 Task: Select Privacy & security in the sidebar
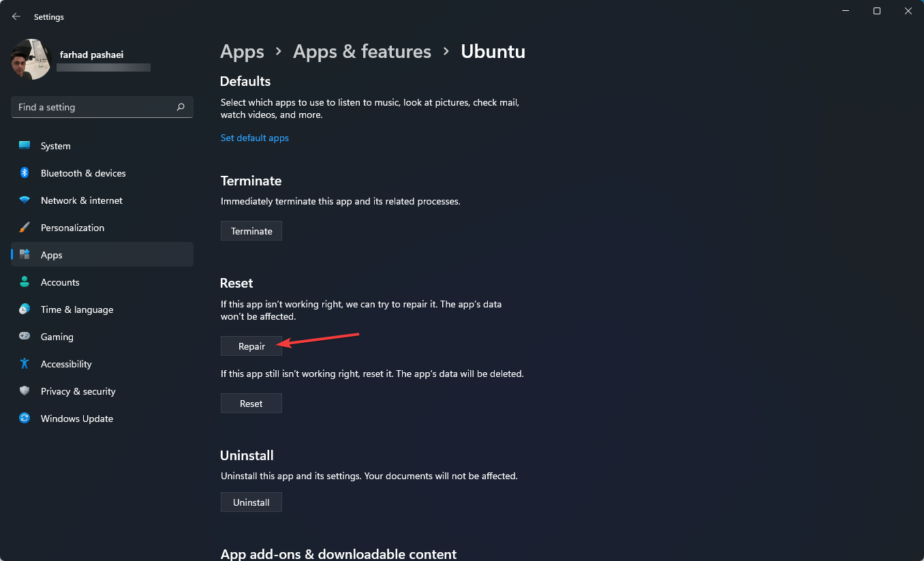pos(24,391)
